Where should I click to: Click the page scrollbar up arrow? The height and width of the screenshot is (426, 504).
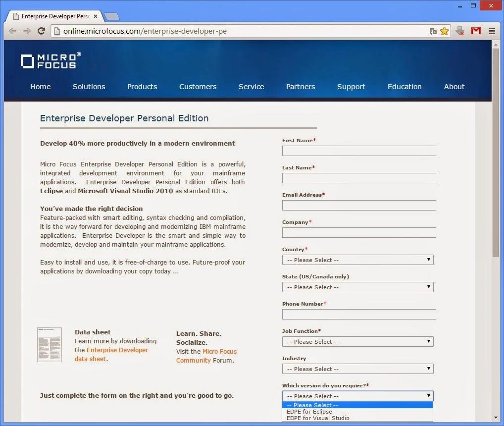point(496,44)
